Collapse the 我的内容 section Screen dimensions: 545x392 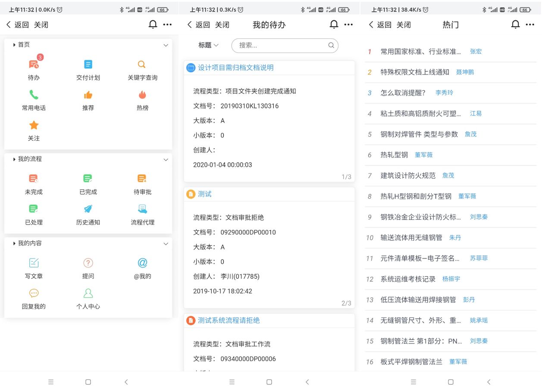[x=166, y=244]
